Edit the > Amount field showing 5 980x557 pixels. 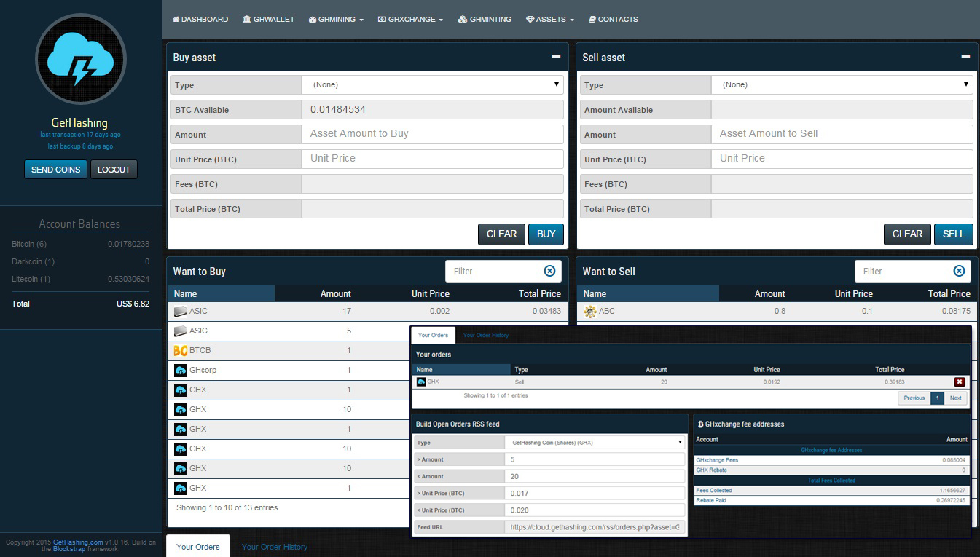[x=595, y=459]
